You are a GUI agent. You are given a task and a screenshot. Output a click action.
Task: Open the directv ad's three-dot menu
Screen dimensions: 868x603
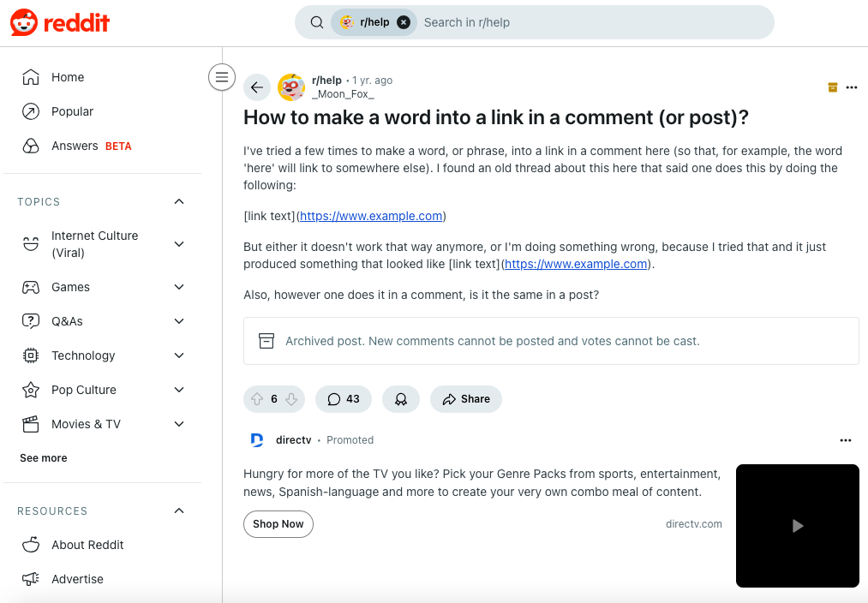(846, 440)
